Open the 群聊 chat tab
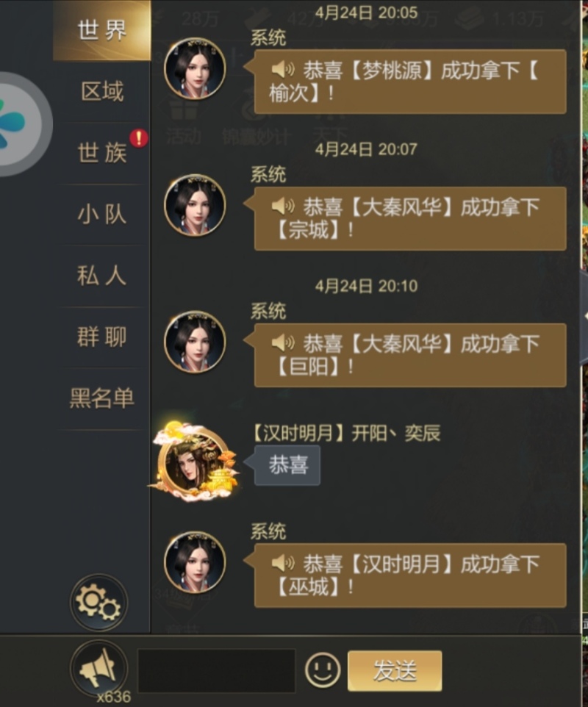The height and width of the screenshot is (707, 588). click(102, 337)
